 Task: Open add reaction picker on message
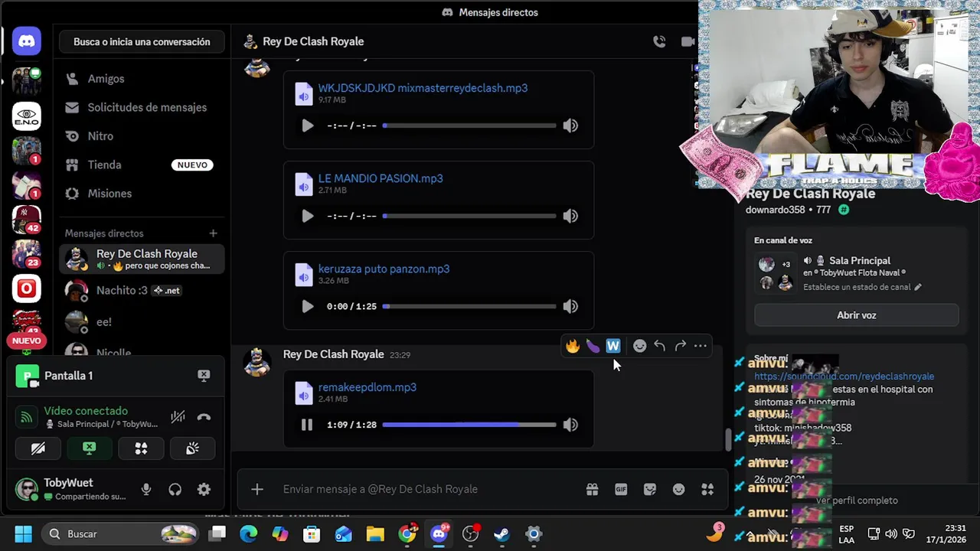click(639, 346)
